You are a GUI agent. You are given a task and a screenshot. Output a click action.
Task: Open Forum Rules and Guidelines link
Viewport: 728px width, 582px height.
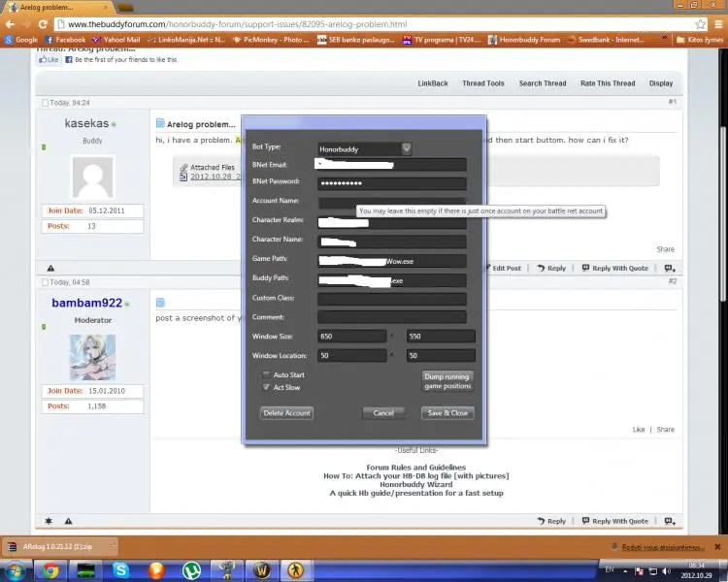coord(416,468)
